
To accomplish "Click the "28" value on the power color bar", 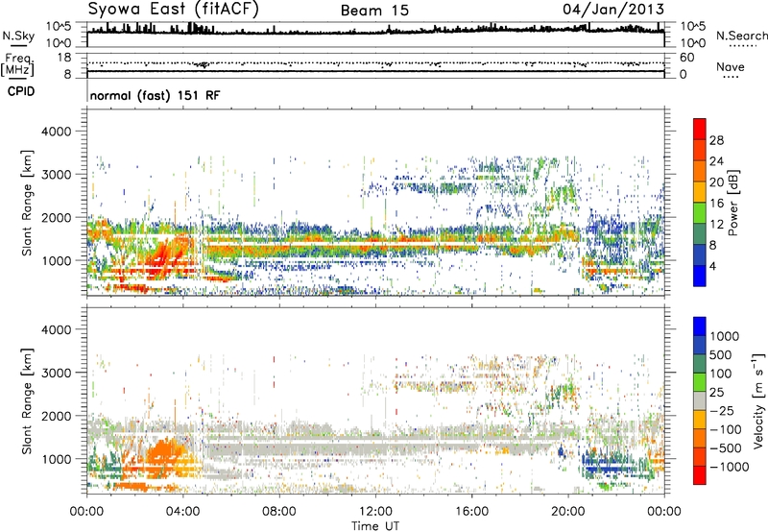I will click(x=716, y=140).
